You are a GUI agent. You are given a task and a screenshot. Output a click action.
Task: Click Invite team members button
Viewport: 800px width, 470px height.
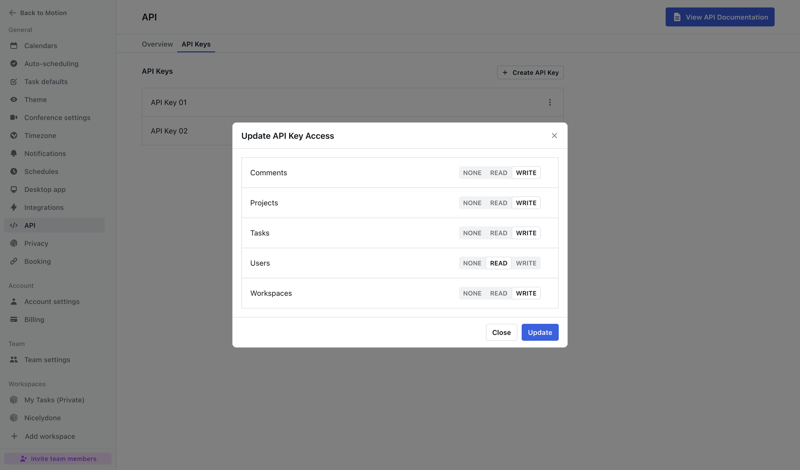58,459
